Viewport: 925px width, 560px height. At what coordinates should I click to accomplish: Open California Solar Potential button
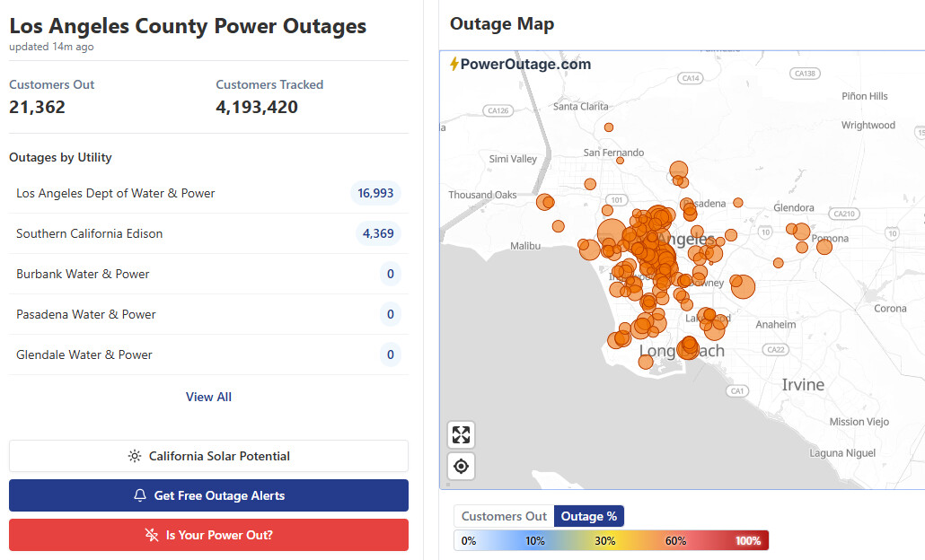tap(208, 456)
